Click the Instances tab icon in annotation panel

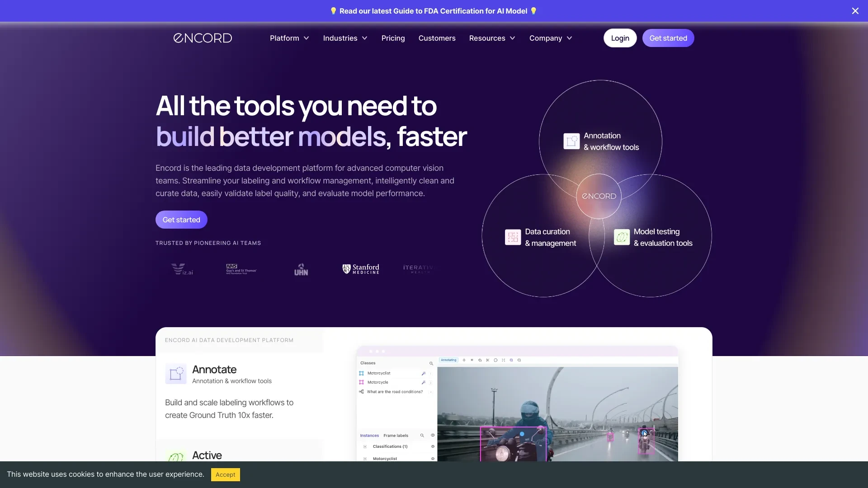(x=369, y=435)
